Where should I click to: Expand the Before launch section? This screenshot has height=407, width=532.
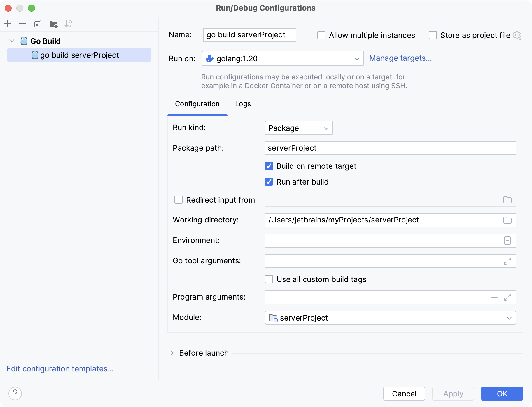coord(172,353)
